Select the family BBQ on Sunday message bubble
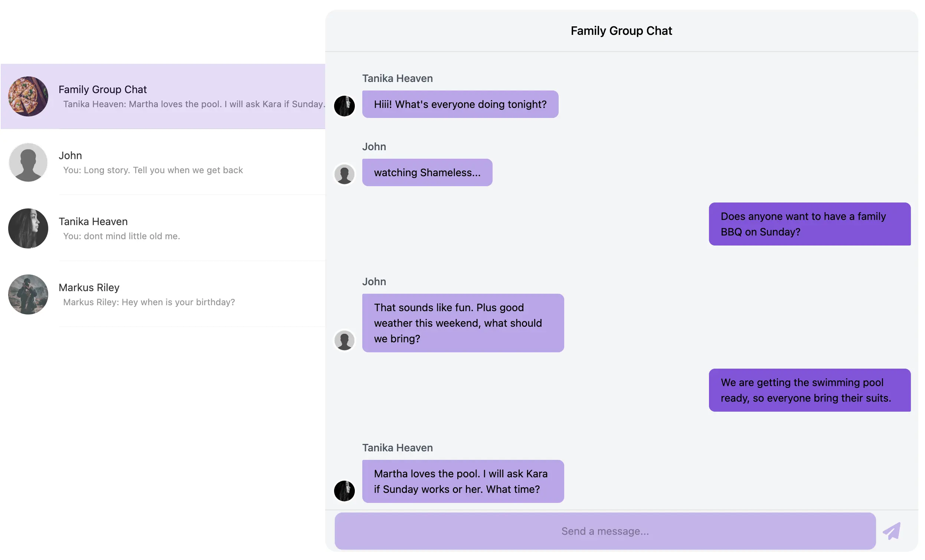 tap(809, 224)
